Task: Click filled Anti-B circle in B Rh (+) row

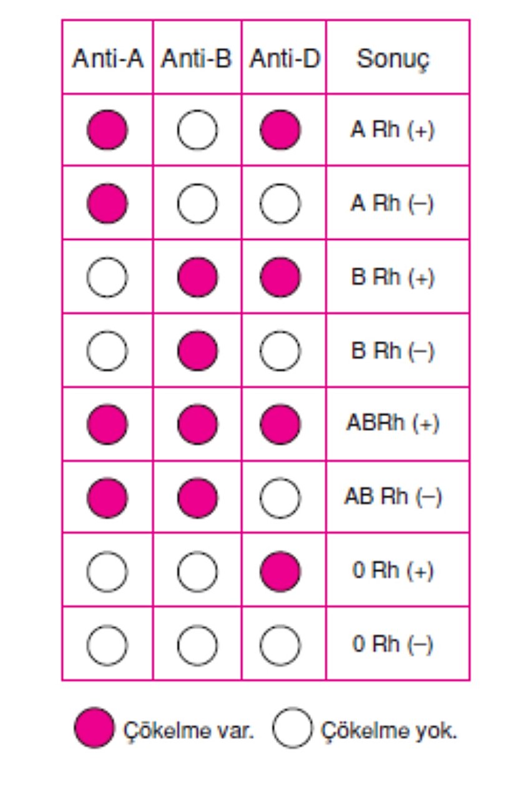Action: (197, 277)
